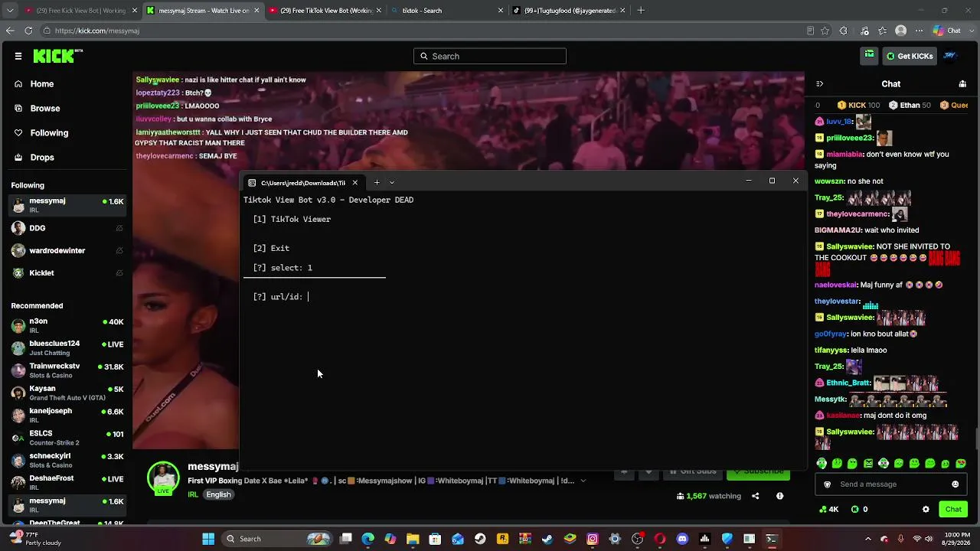Viewport: 980px width, 551px height.
Task: Open Kaysan recommended channel
Action: pos(67,393)
